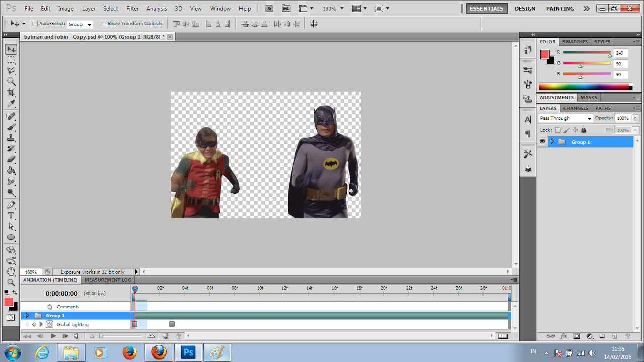
Task: Select the Magic Wand tool
Action: coord(11,81)
